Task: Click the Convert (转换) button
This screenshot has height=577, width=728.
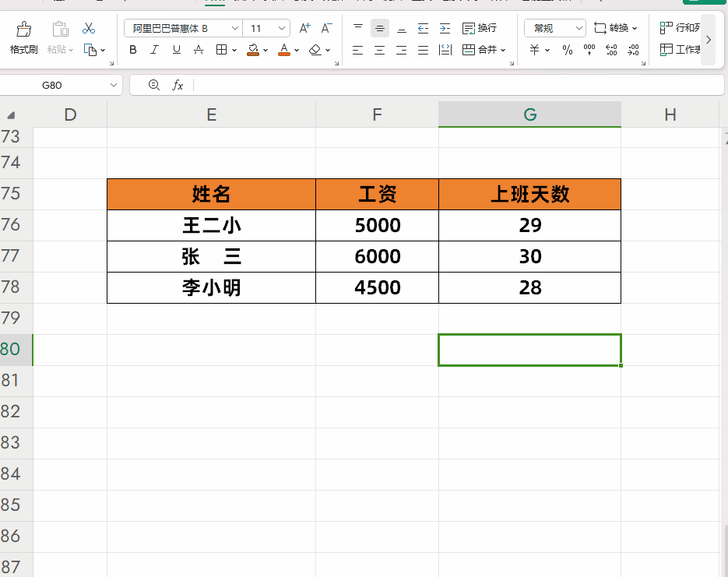Action: click(x=616, y=28)
